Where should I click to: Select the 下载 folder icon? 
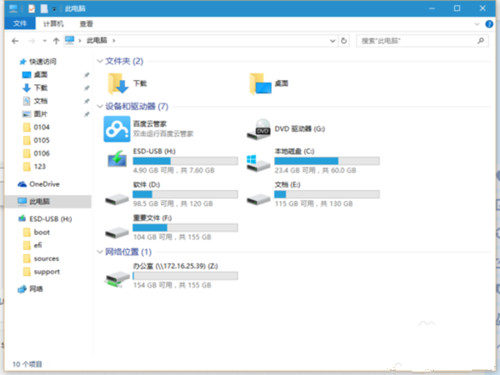(117, 84)
